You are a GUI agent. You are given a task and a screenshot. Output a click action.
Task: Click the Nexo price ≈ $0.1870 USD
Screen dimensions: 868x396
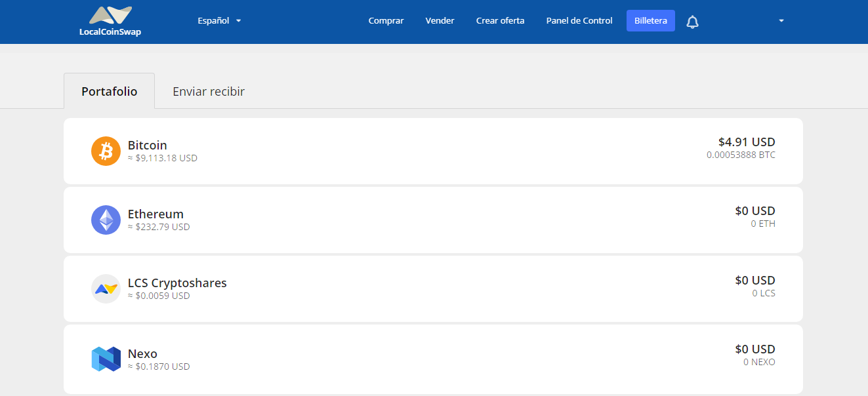(x=159, y=366)
